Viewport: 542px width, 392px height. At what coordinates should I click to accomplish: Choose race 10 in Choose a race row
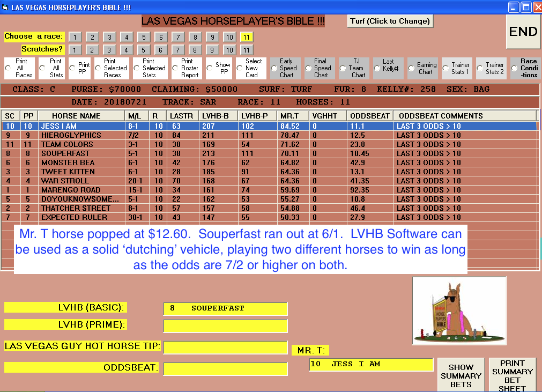pyautogui.click(x=229, y=37)
